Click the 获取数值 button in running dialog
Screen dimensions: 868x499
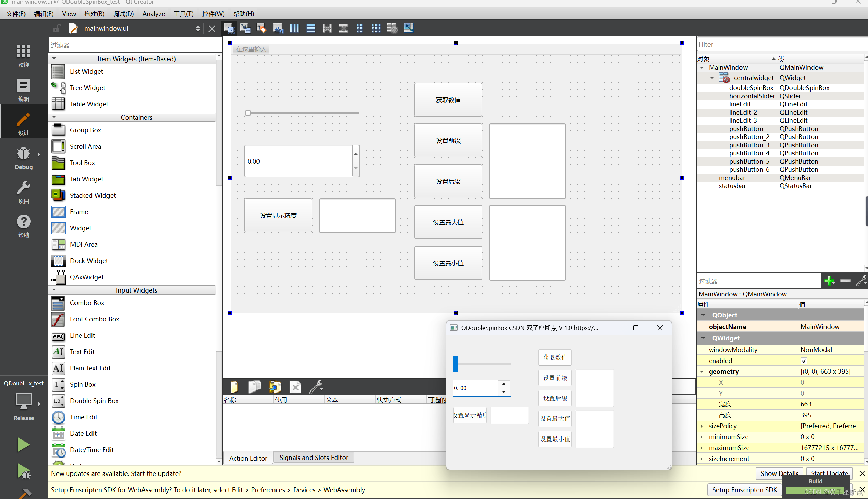pos(555,357)
